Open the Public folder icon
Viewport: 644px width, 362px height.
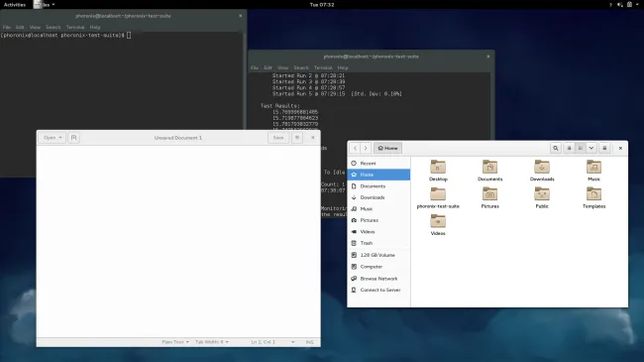(542, 194)
